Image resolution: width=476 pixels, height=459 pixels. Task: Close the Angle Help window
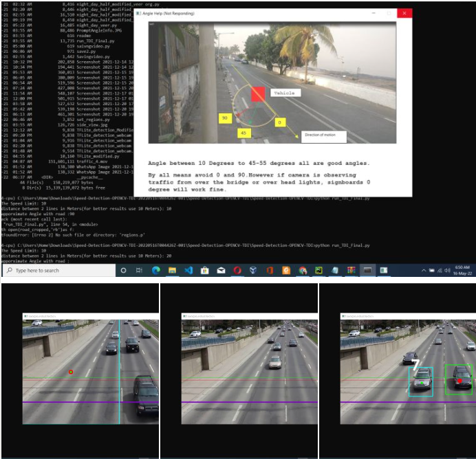point(404,13)
